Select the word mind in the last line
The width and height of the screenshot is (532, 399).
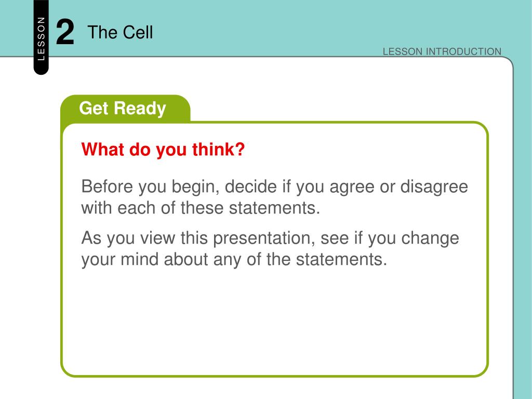coord(139,260)
